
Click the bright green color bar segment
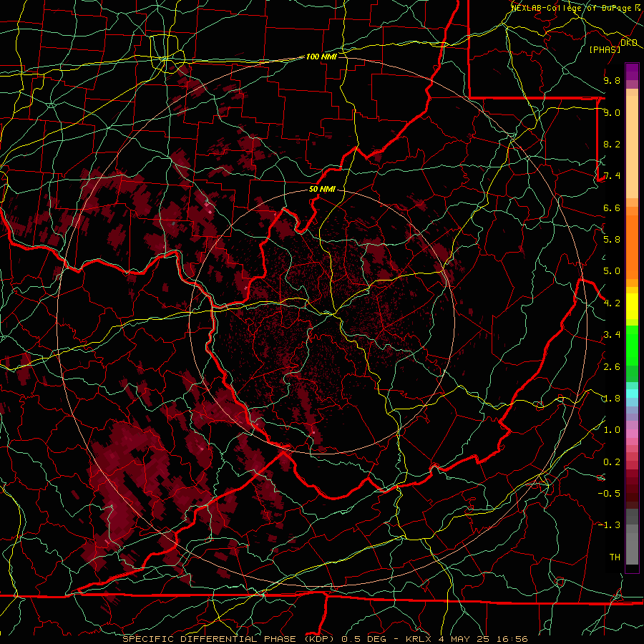[x=632, y=346]
